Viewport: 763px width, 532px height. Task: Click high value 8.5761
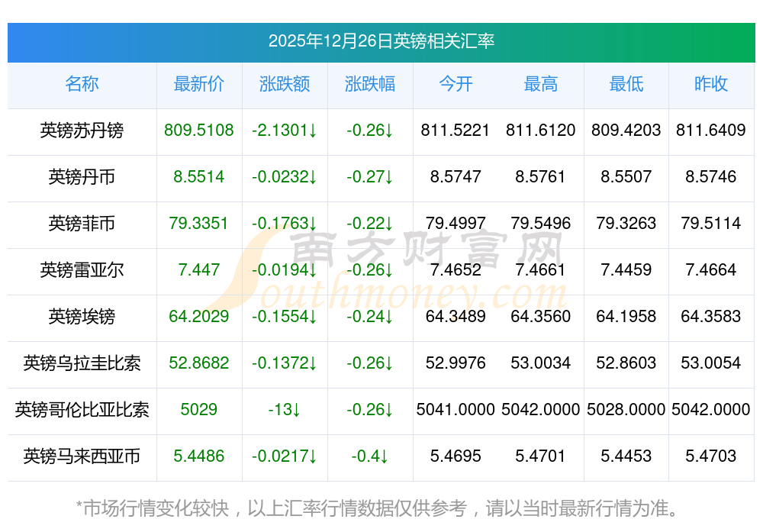tap(541, 176)
